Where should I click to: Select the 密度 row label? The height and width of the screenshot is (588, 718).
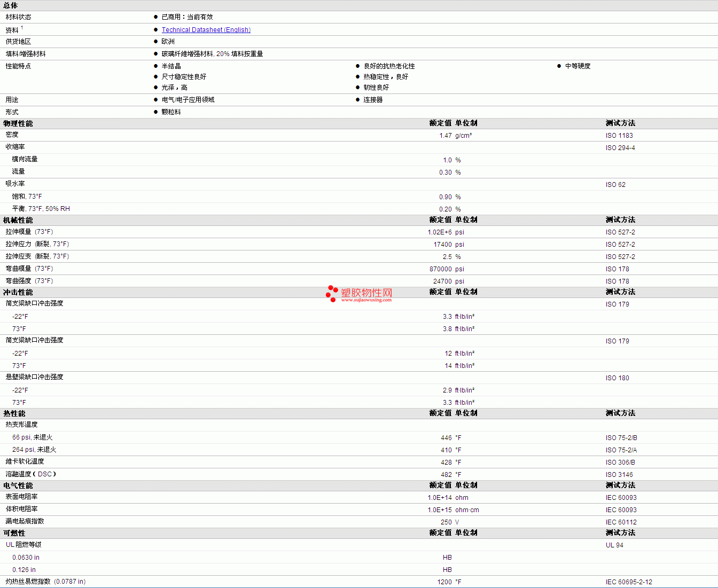pos(12,135)
